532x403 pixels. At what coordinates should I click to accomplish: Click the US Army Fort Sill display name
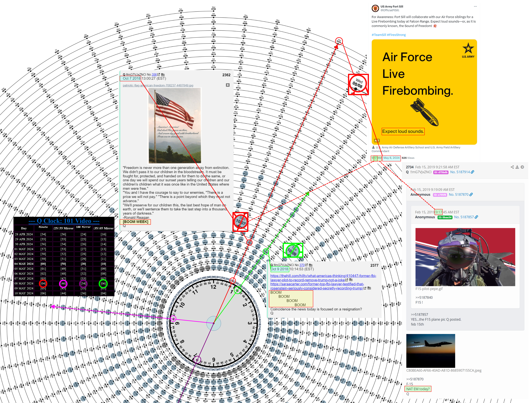[x=392, y=6]
